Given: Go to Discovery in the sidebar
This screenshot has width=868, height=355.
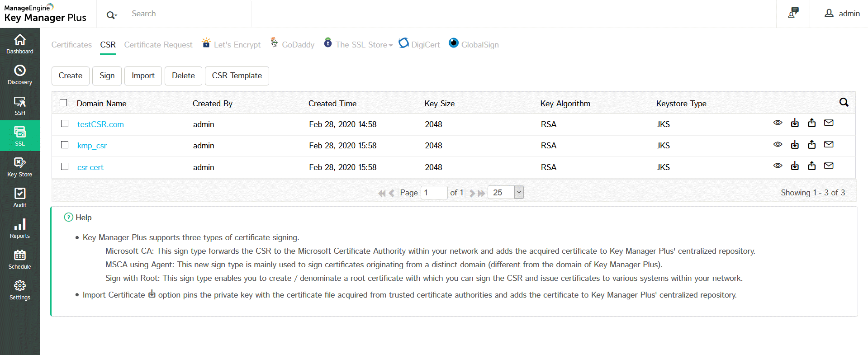Looking at the screenshot, I should coord(19,75).
